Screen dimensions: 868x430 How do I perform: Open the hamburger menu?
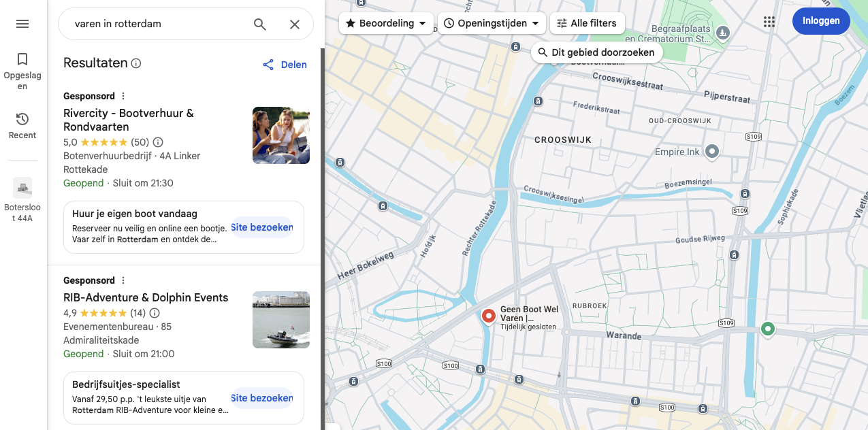[x=22, y=24]
